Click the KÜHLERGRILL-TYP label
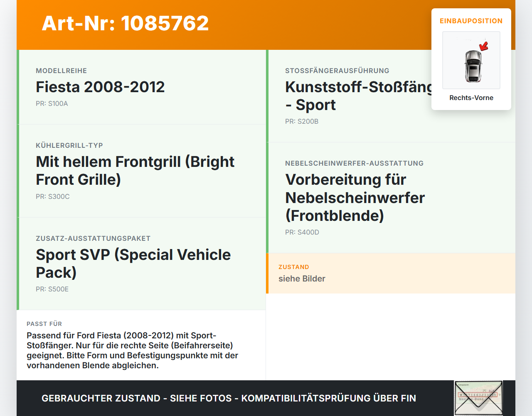 point(69,146)
